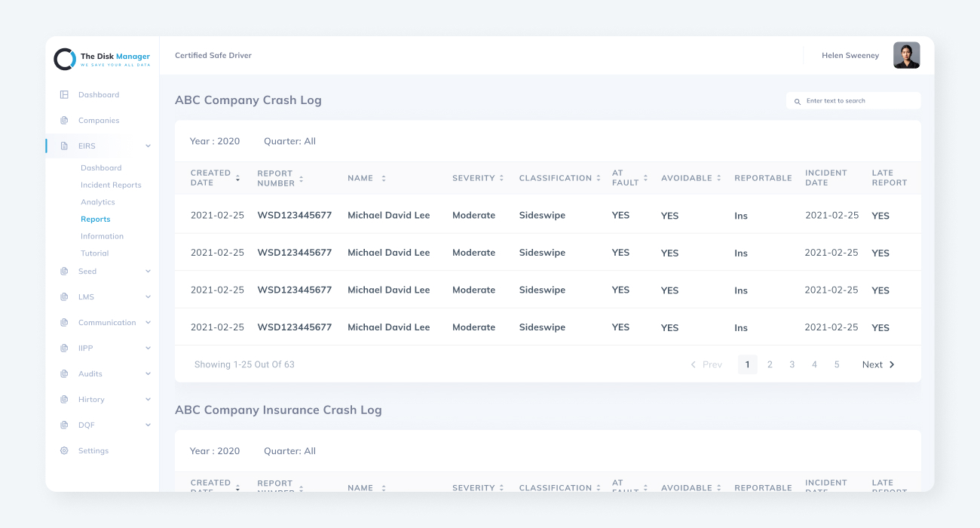Click the Companies sidebar icon
The width and height of the screenshot is (980, 528).
(64, 121)
